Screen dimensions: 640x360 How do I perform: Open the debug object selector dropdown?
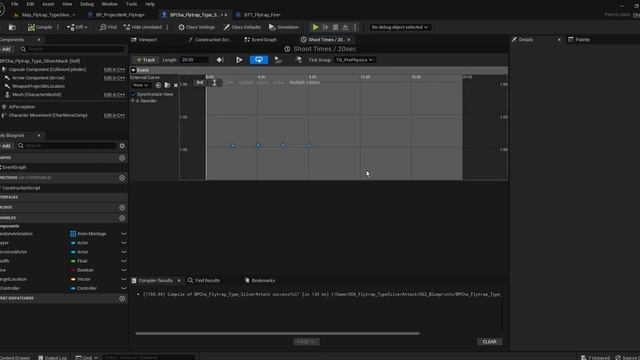pyautogui.click(x=399, y=27)
